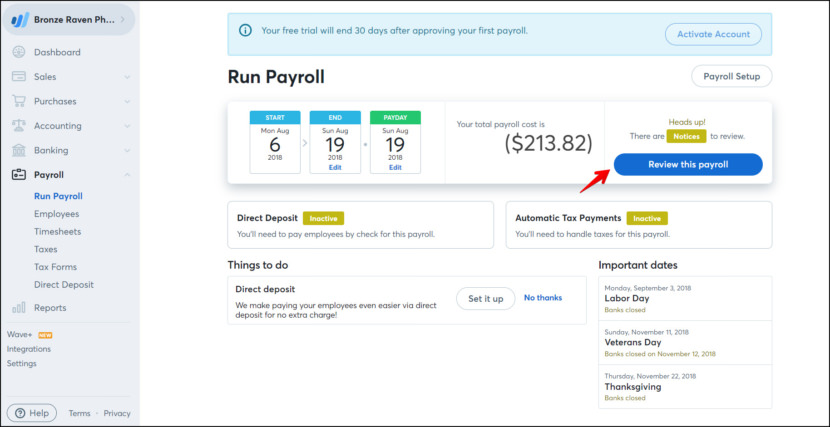Open Settings in sidebar
The width and height of the screenshot is (830, 427).
click(22, 364)
